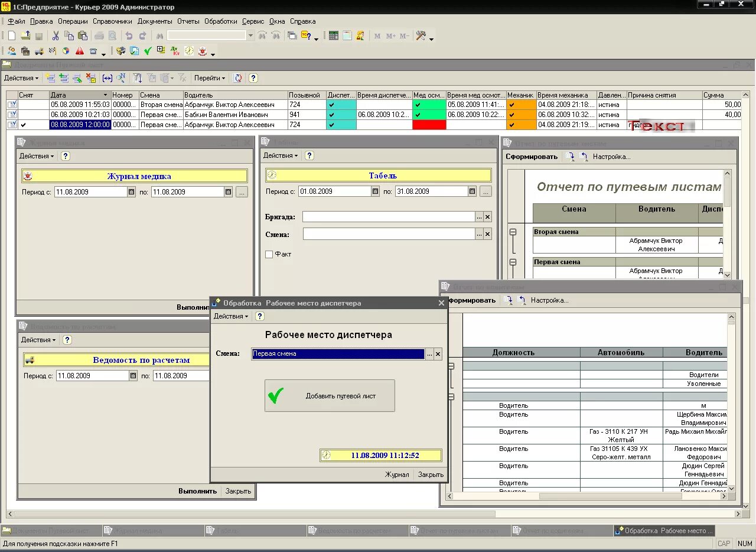The height and width of the screenshot is (552, 756).
Task: Click the green checkmark toolbar icon
Action: 148,51
